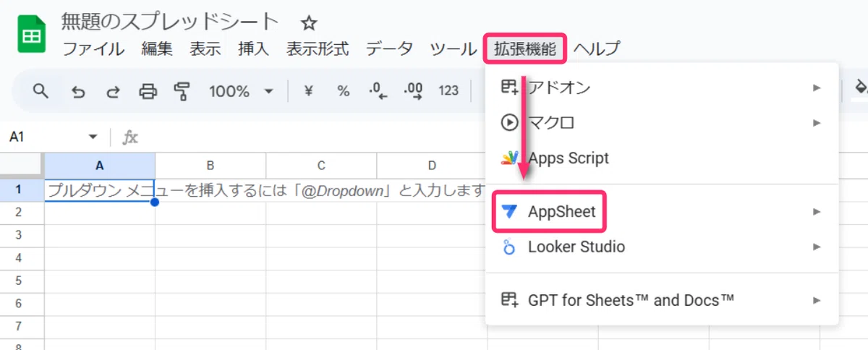The image size is (868, 350).
Task: Open the A1 name box dropdown arrow
Action: tap(93, 137)
